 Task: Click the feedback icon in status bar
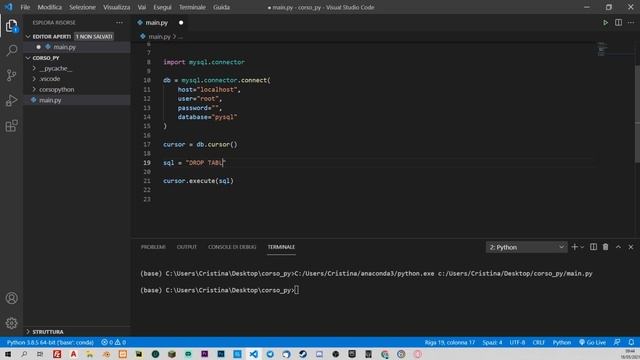tap(617, 342)
